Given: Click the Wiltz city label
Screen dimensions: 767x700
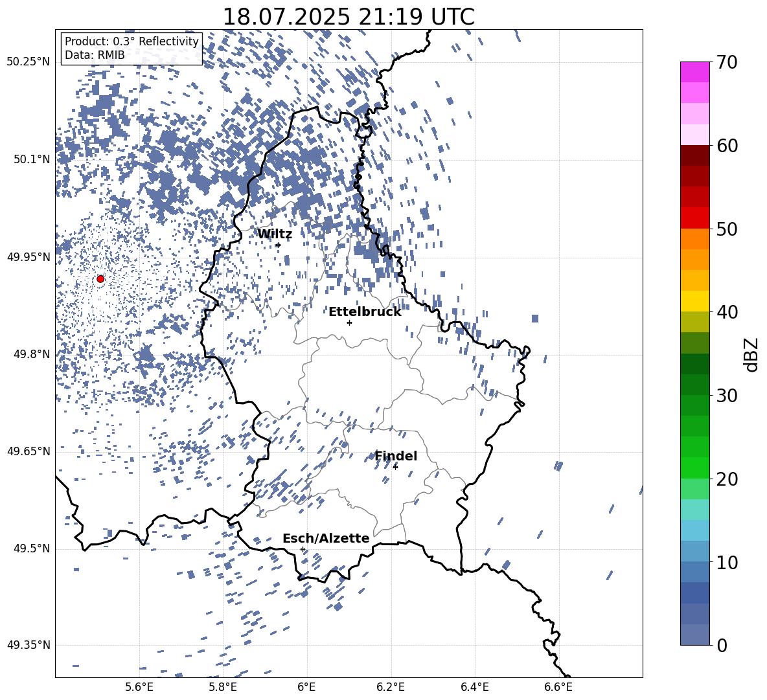Looking at the screenshot, I should (275, 234).
